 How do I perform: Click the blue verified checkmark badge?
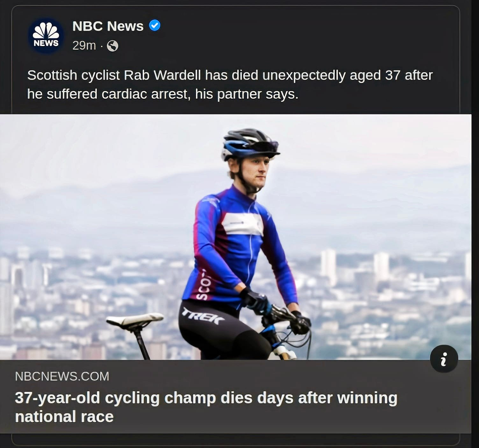click(x=155, y=25)
